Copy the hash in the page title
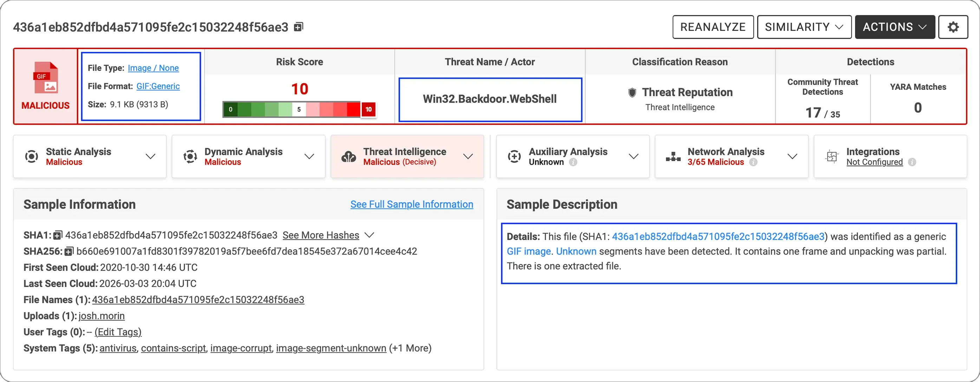The height and width of the screenshot is (382, 980). (299, 27)
